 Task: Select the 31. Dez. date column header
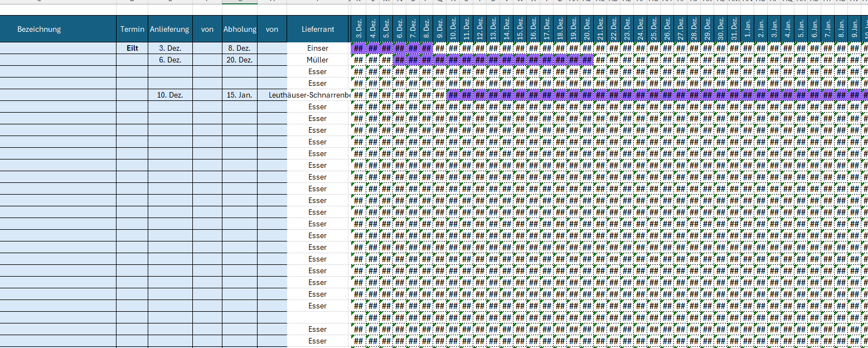[734, 29]
